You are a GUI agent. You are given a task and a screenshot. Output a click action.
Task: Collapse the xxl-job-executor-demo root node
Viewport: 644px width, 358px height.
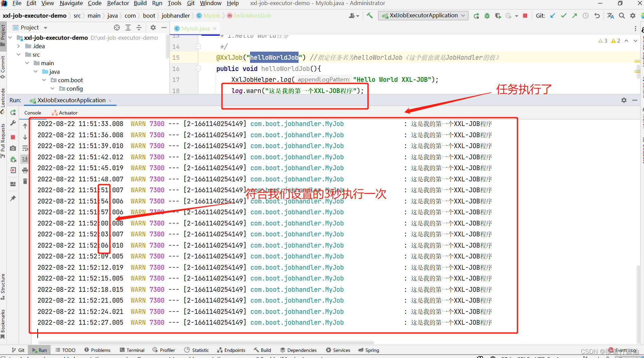(x=10, y=38)
